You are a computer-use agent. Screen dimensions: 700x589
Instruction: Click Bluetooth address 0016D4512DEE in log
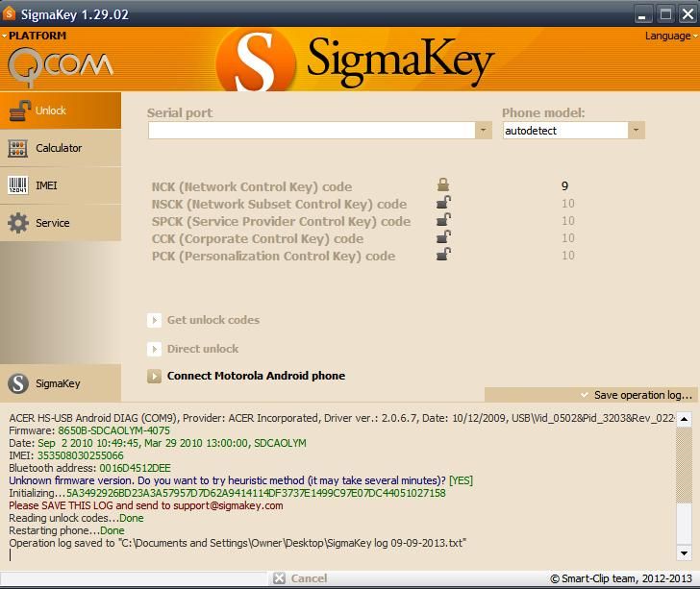[135, 468]
